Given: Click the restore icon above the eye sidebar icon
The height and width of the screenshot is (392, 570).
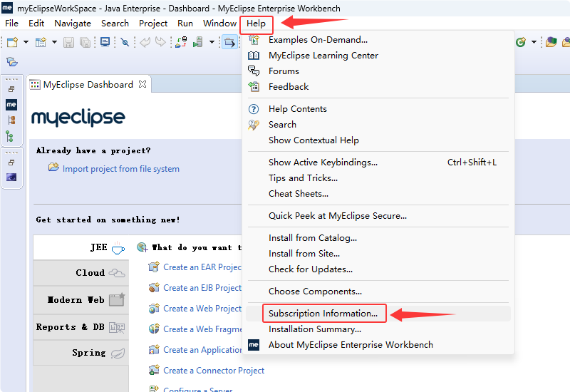Looking at the screenshot, I should pos(11,163).
